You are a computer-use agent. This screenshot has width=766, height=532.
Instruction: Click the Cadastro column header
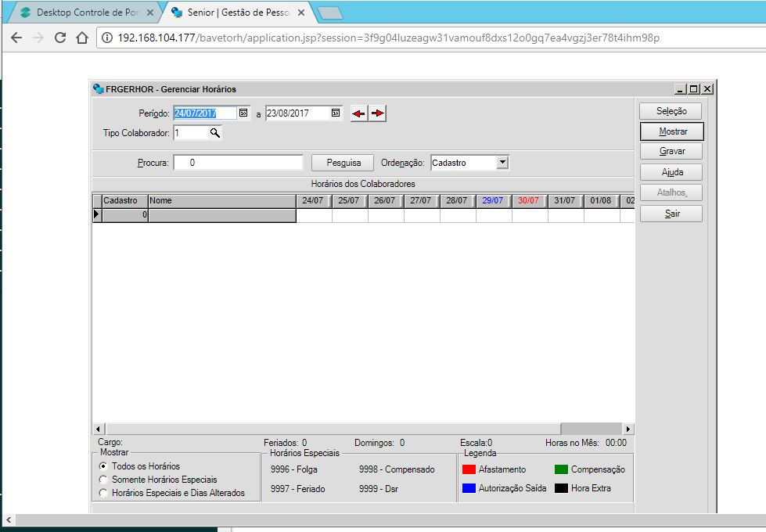pos(120,201)
